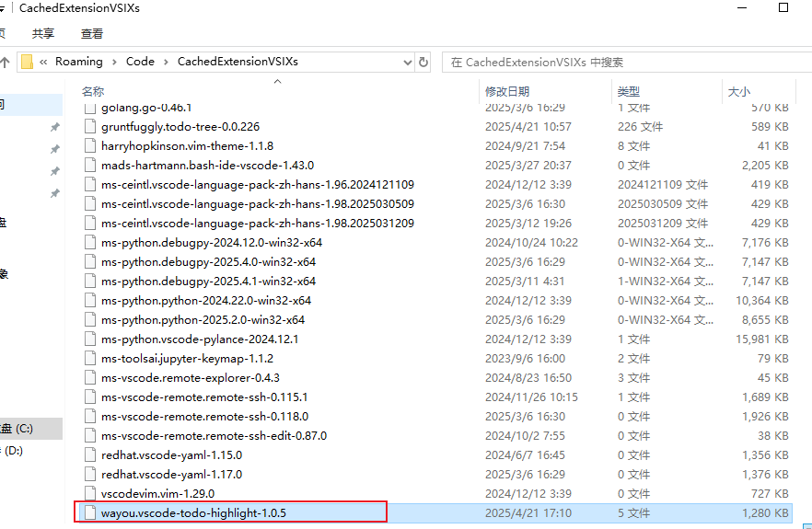Click the file icon of harryhopkinson.vim-theme-1.1.8
This screenshot has width=812, height=529.
tap(90, 146)
